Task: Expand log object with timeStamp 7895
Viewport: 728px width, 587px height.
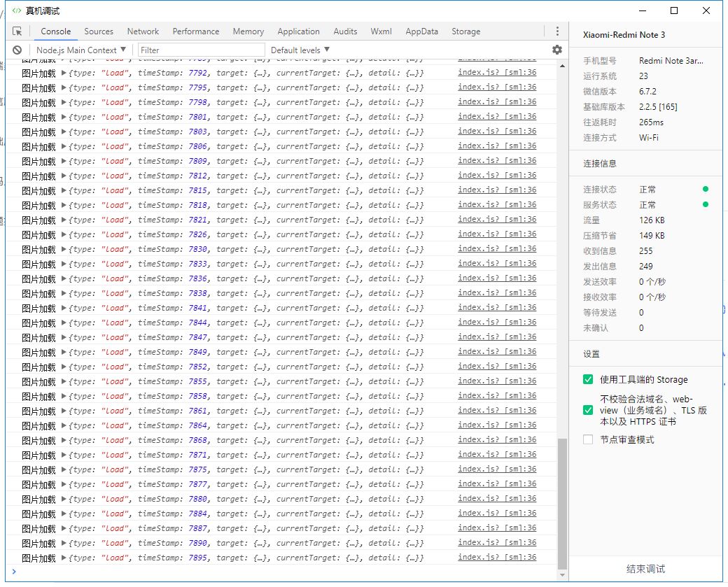Action: pos(64,558)
